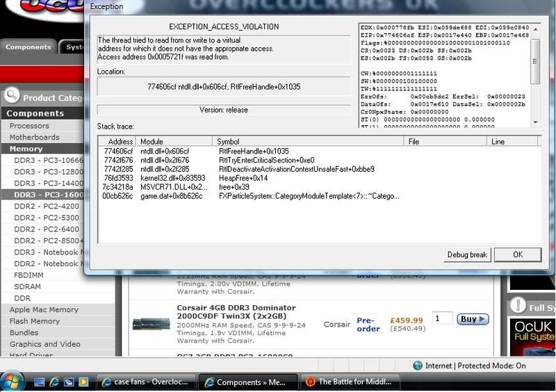This screenshot has height=392, width=556.
Task: Click the Pre-order status link
Action: [x=368, y=325]
